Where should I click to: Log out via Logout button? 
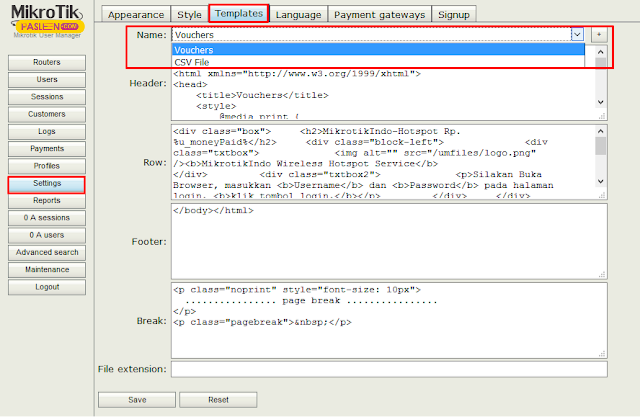pos(47,287)
